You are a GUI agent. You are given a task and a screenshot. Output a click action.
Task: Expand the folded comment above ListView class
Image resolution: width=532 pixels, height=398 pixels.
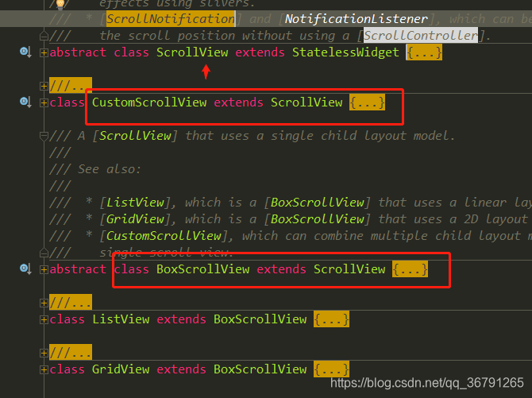44,303
